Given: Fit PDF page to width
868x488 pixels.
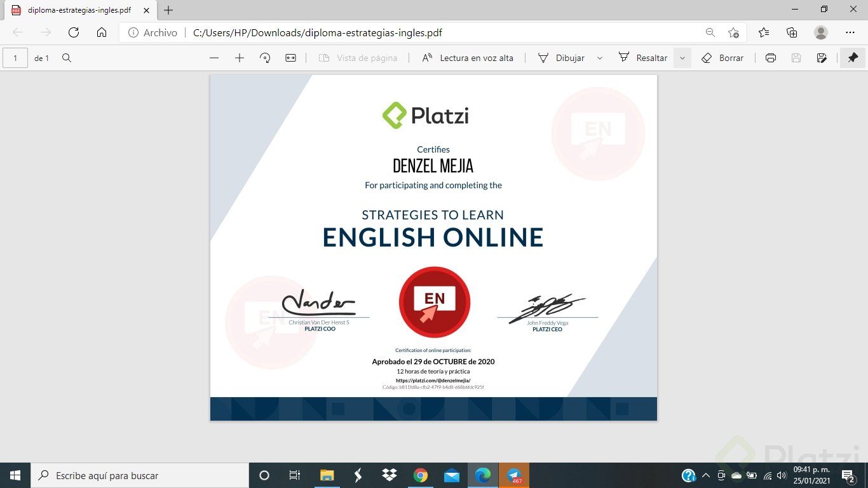Looking at the screenshot, I should (x=290, y=58).
